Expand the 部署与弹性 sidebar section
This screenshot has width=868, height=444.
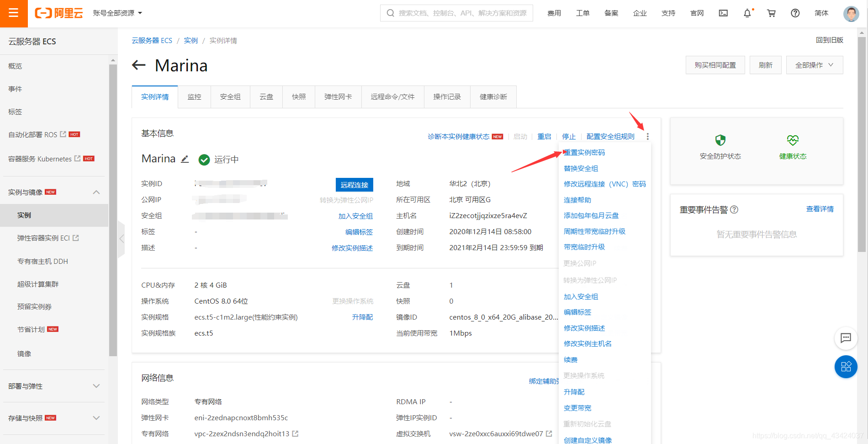click(x=96, y=386)
